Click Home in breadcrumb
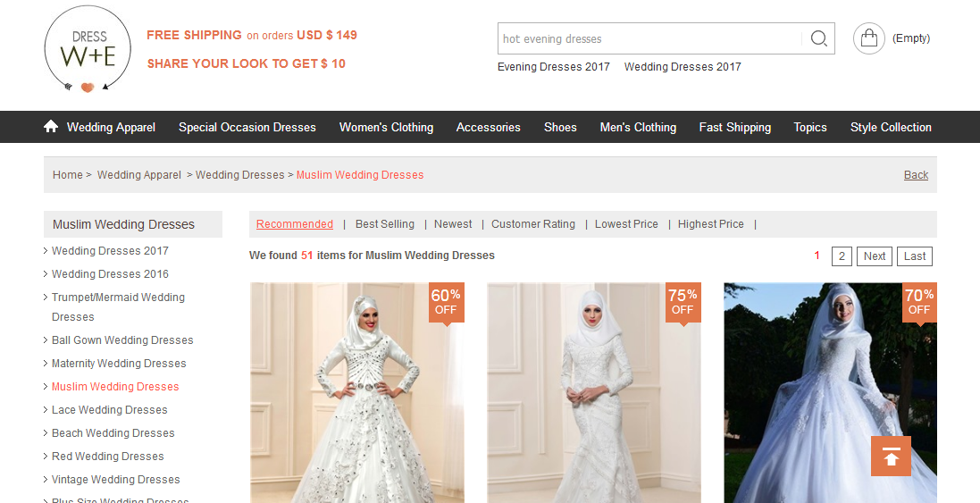The image size is (980, 503). [68, 175]
